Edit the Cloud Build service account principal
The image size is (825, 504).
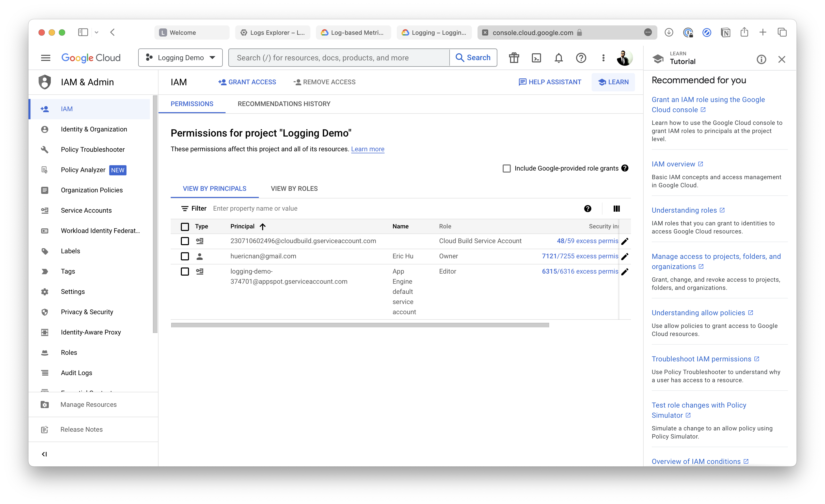coord(625,241)
